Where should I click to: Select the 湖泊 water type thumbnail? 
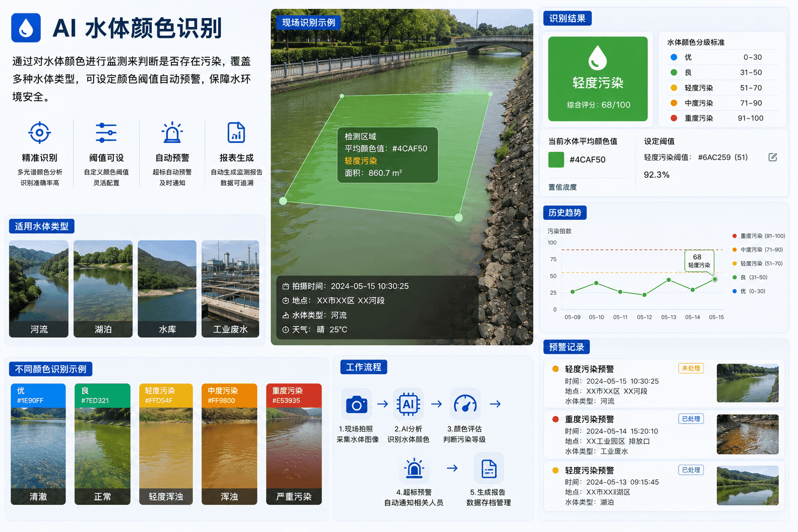pyautogui.click(x=103, y=289)
